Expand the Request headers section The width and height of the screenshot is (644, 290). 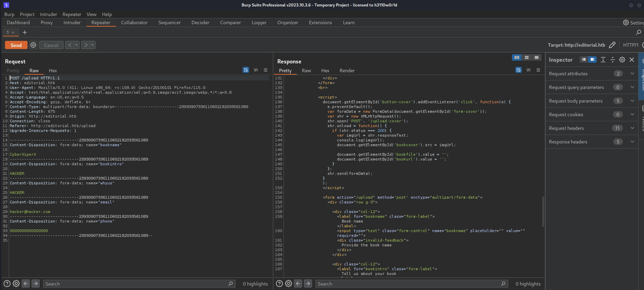pyautogui.click(x=632, y=128)
